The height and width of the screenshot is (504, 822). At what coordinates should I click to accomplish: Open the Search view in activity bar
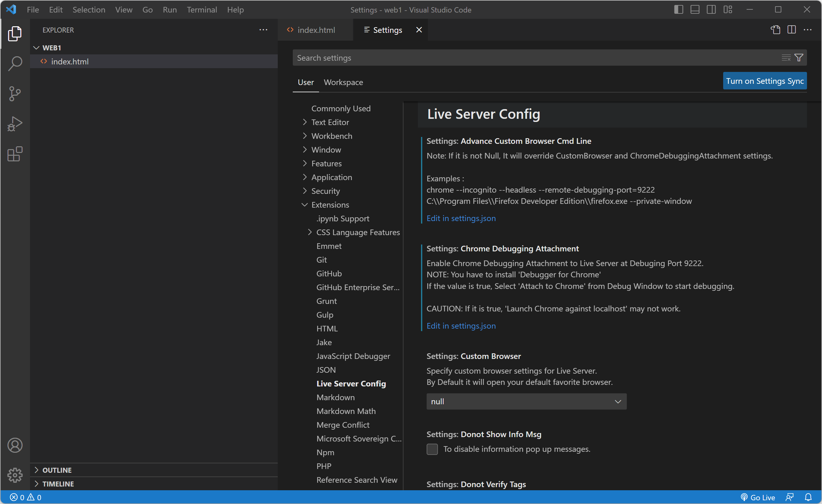tap(15, 63)
